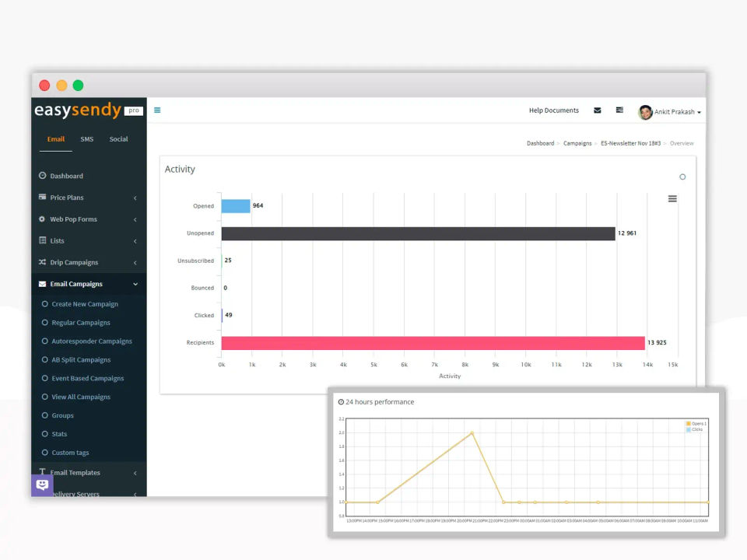Collapse the Email Campaigns section
This screenshot has width=747, height=560.
[x=89, y=284]
